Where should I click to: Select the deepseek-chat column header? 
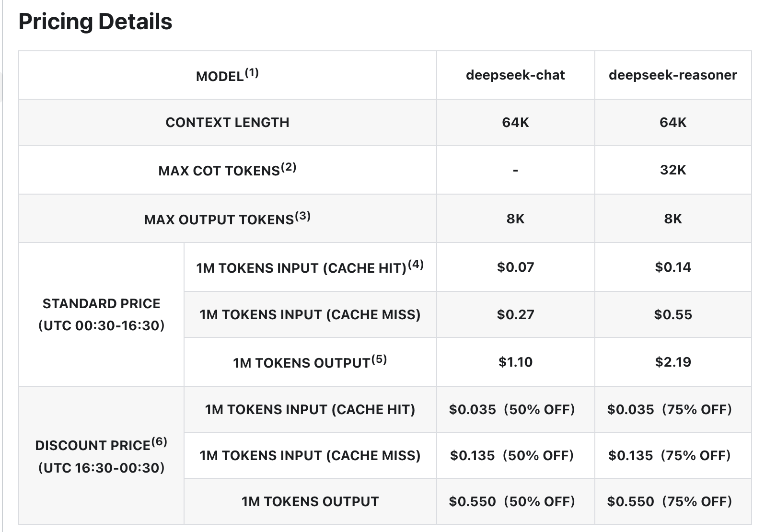pos(515,75)
